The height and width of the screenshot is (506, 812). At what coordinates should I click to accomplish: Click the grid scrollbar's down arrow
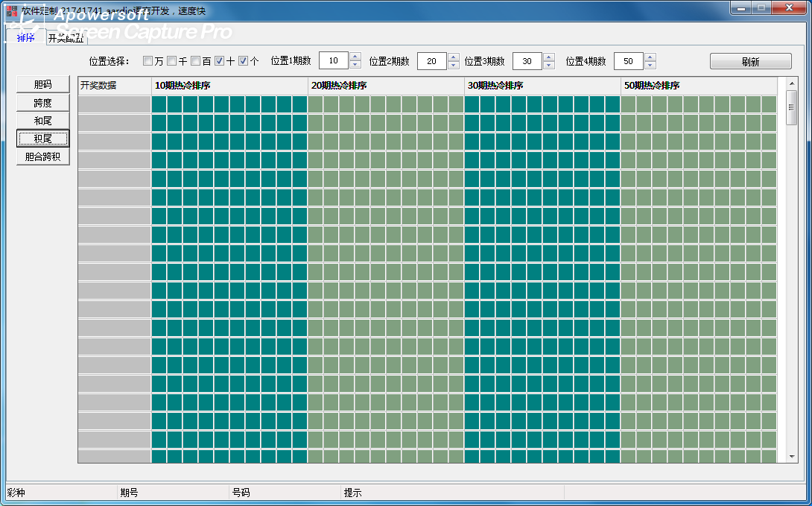792,456
